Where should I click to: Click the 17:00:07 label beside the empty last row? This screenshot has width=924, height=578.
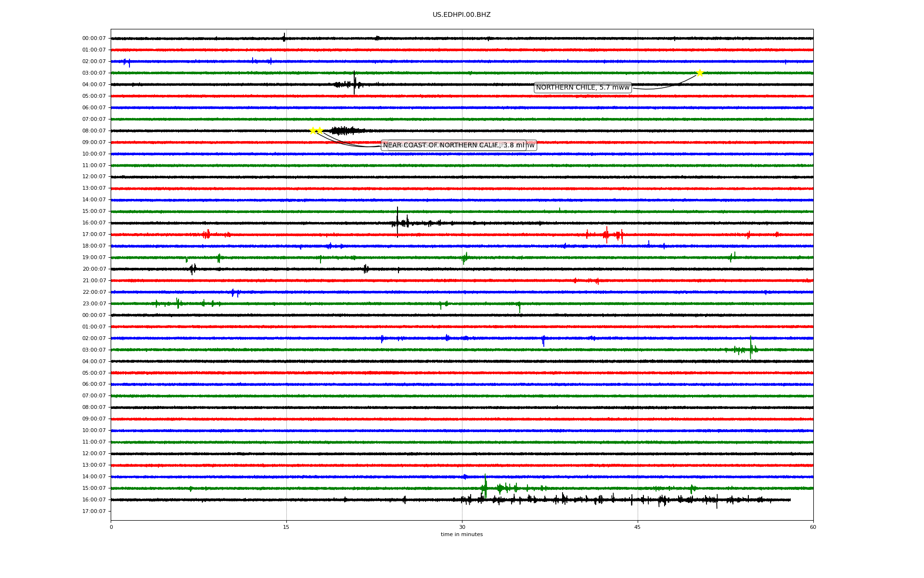click(x=94, y=512)
